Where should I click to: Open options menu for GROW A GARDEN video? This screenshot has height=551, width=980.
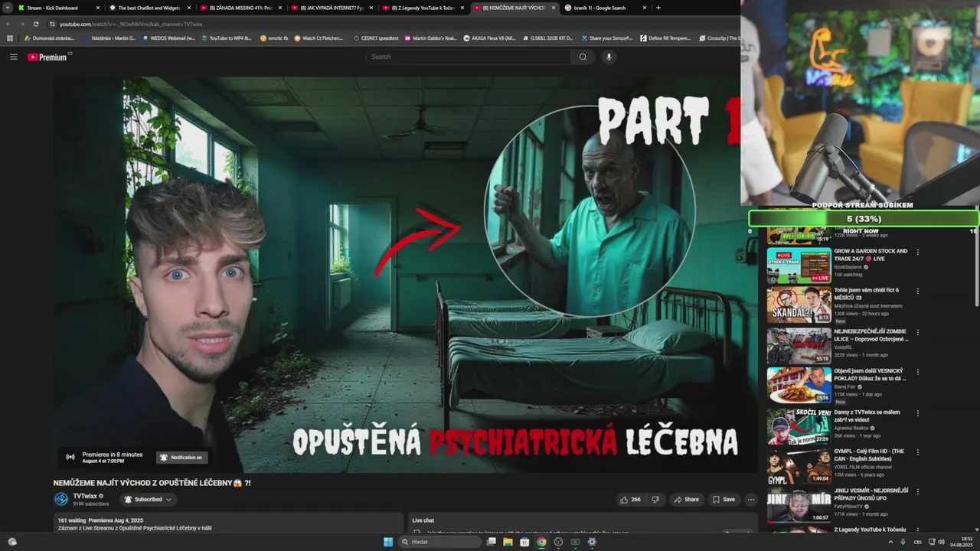click(x=918, y=252)
